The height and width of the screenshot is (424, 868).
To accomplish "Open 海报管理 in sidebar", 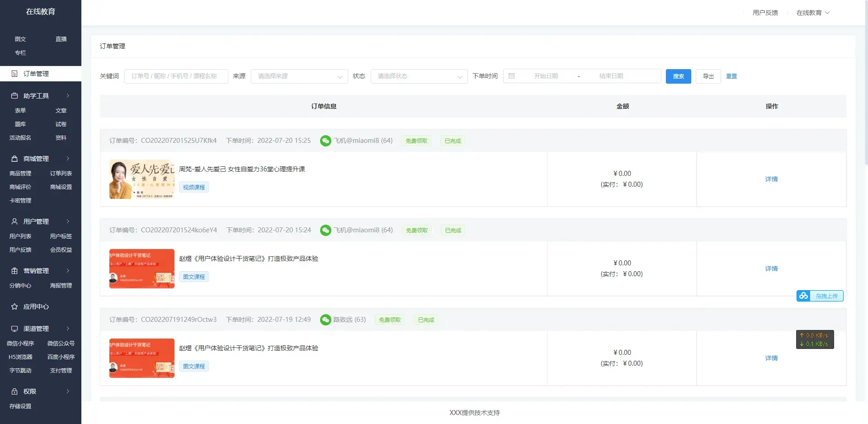I will [61, 286].
